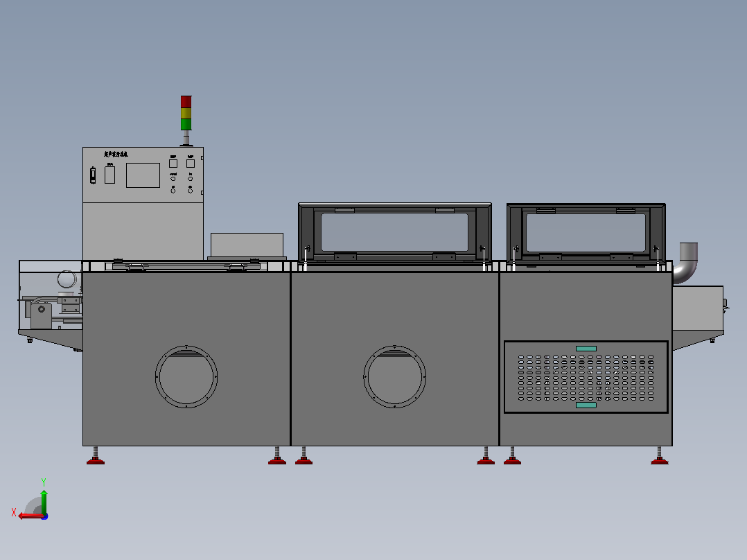Select the upper teal handle on the vent panel

586,349
